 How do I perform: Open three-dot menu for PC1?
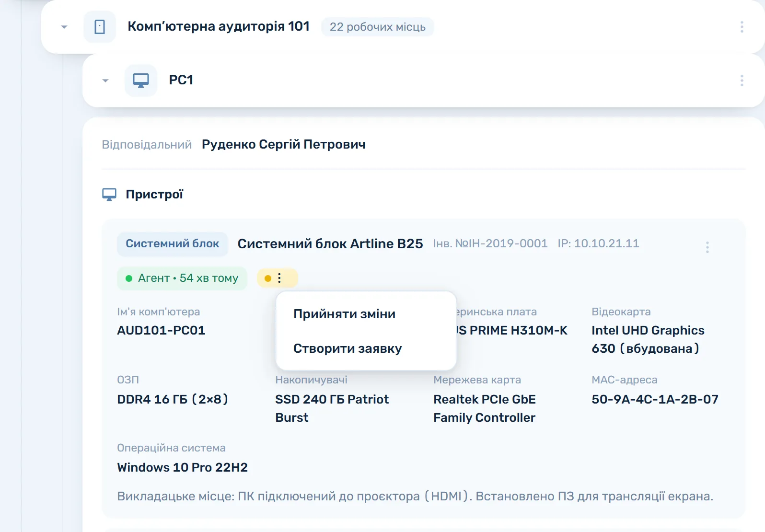click(x=742, y=81)
